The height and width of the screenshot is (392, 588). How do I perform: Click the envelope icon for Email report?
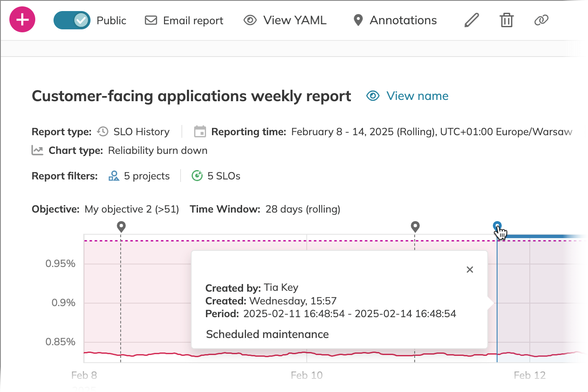(x=151, y=20)
